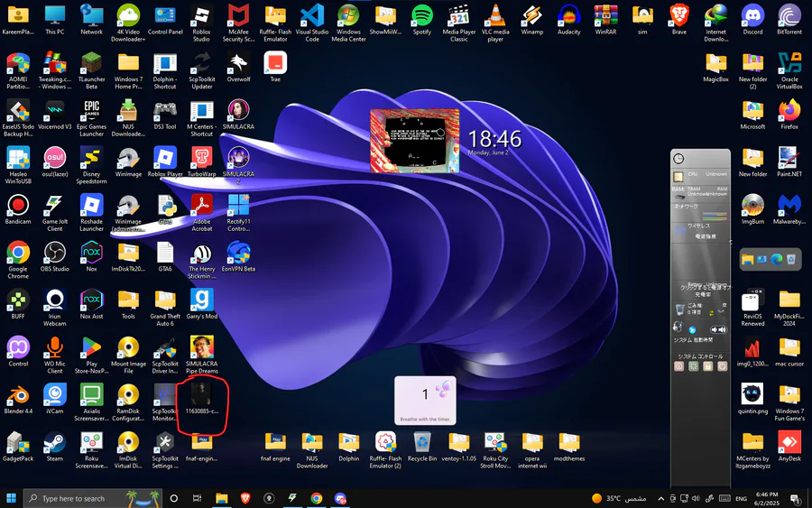Open the Roblox Studio desktop shortcut
812x508 pixels.
(201, 23)
